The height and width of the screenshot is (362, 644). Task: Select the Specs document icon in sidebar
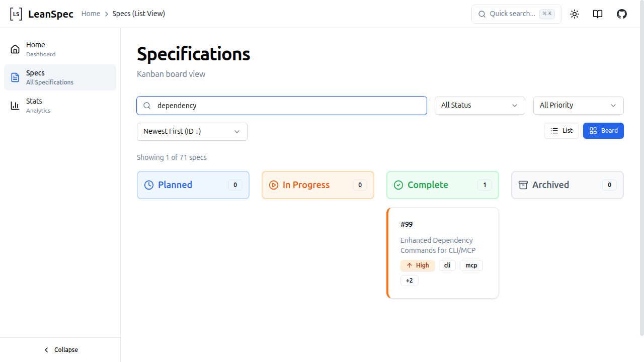(x=15, y=77)
